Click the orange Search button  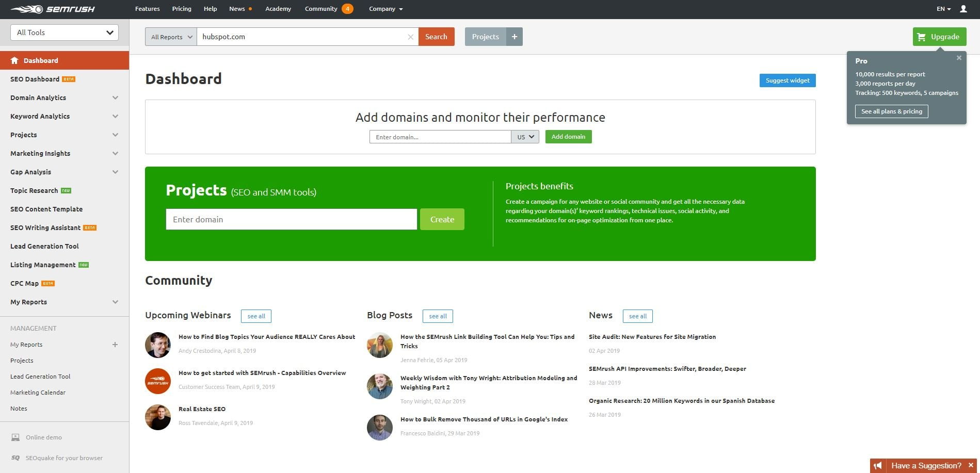[x=436, y=37]
